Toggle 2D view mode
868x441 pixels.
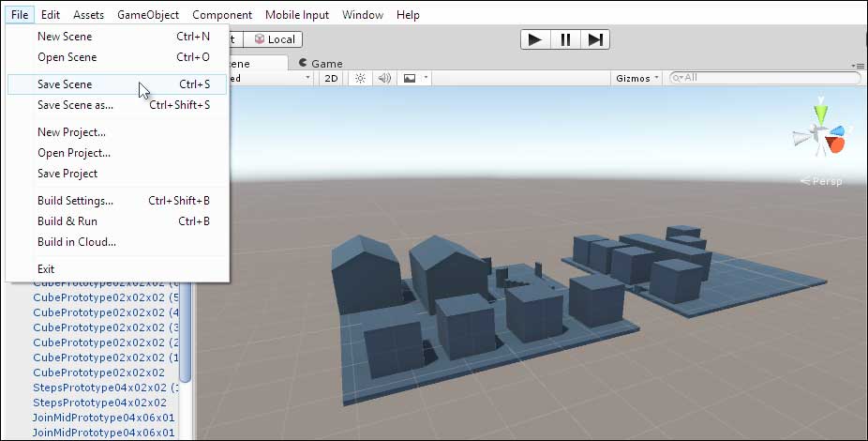(x=331, y=79)
